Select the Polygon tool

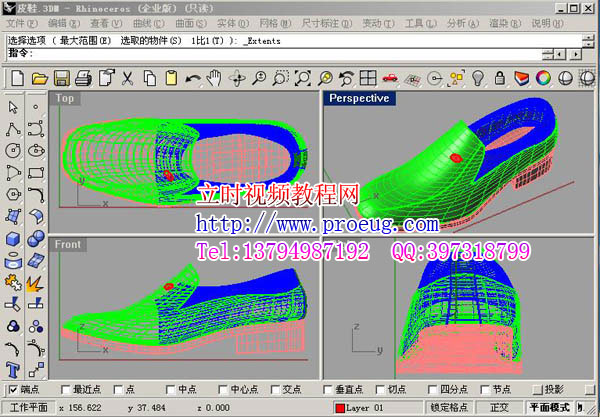pyautogui.click(x=13, y=194)
